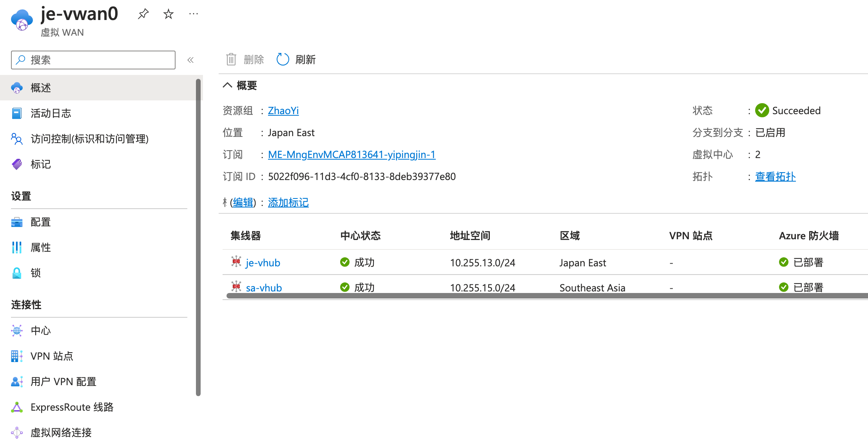This screenshot has width=868, height=444.
Task: Click the 概述 cloud icon in sidebar
Action: (17, 88)
